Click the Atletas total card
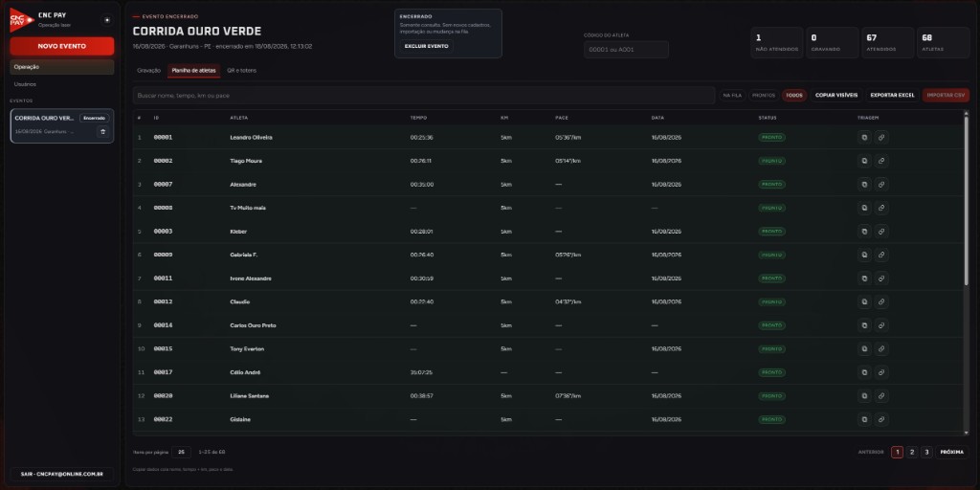This screenshot has width=980, height=490. coord(943,42)
